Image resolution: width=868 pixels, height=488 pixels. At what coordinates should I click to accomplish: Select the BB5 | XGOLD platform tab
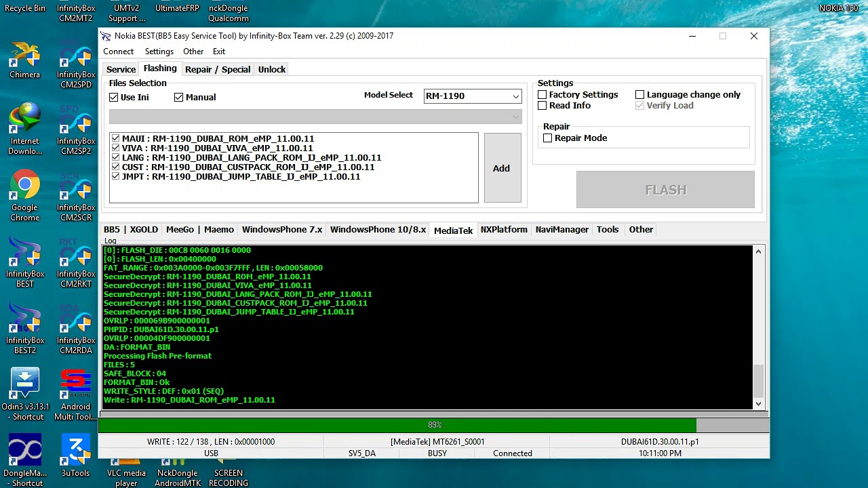131,230
